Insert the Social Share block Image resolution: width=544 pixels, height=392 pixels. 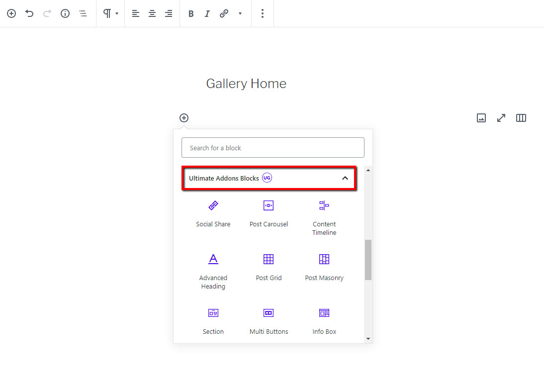coord(213,214)
